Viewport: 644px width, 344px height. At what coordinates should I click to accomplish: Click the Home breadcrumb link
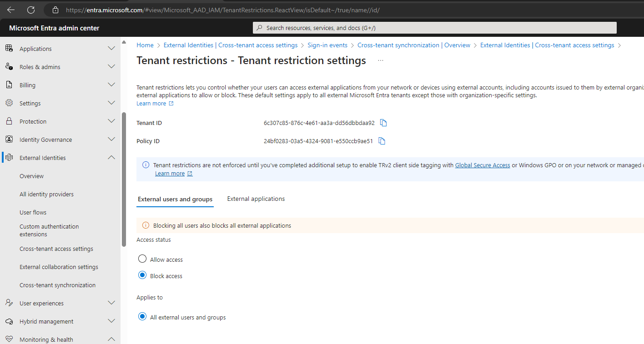[145, 45]
